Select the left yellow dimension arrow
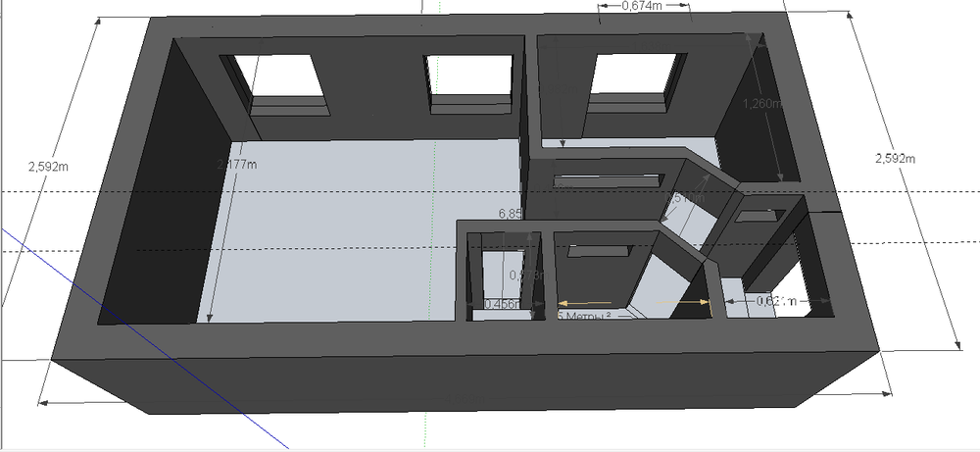Screen dimensions: 980x452 pyautogui.click(x=585, y=302)
